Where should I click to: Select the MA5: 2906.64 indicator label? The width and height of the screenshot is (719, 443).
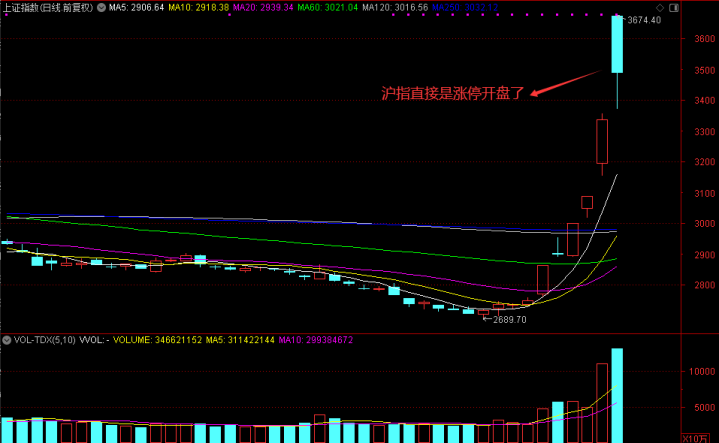coord(136,7)
